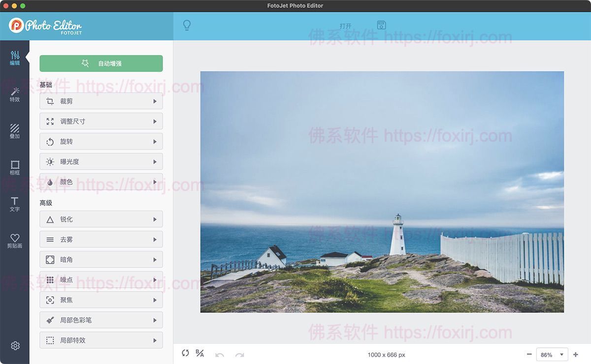
Task: Open the settings gear at sidebar bottom
Action: click(15, 346)
